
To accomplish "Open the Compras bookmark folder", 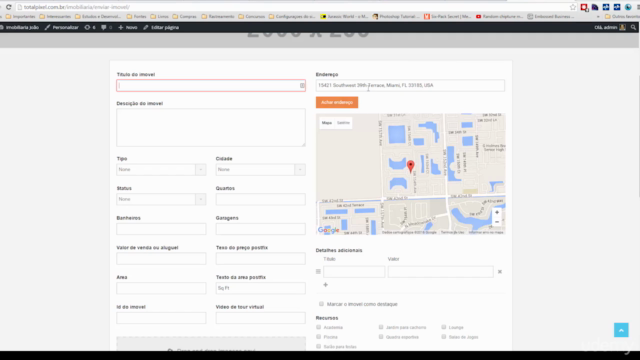I will click(184, 16).
